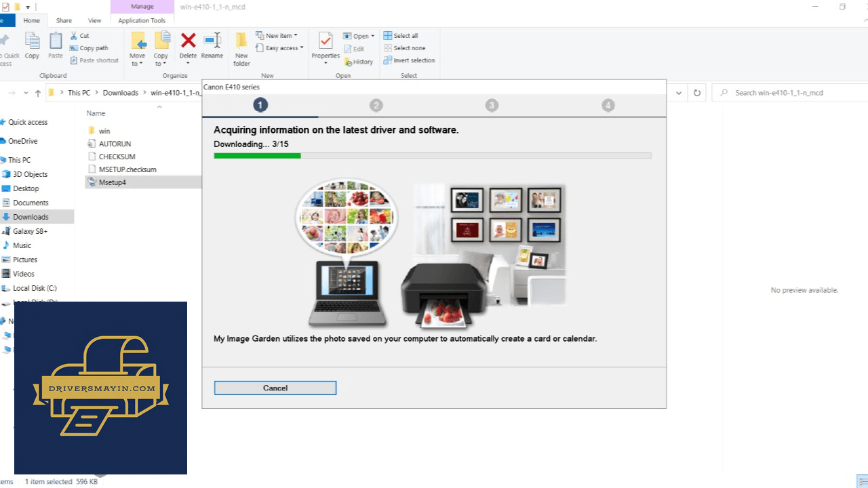Delete the selected file with the red X
Viewport: 868px width, 488px height.
pos(189,46)
